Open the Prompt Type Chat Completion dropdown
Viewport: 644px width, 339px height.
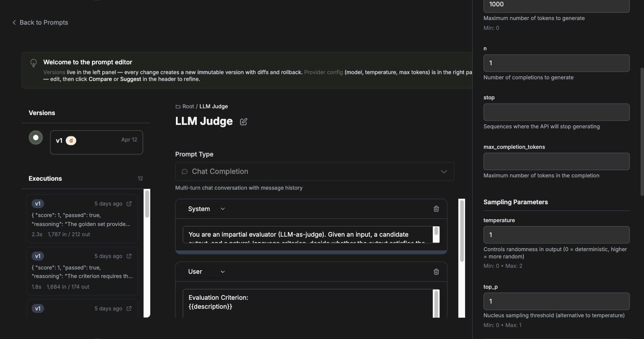pos(314,171)
